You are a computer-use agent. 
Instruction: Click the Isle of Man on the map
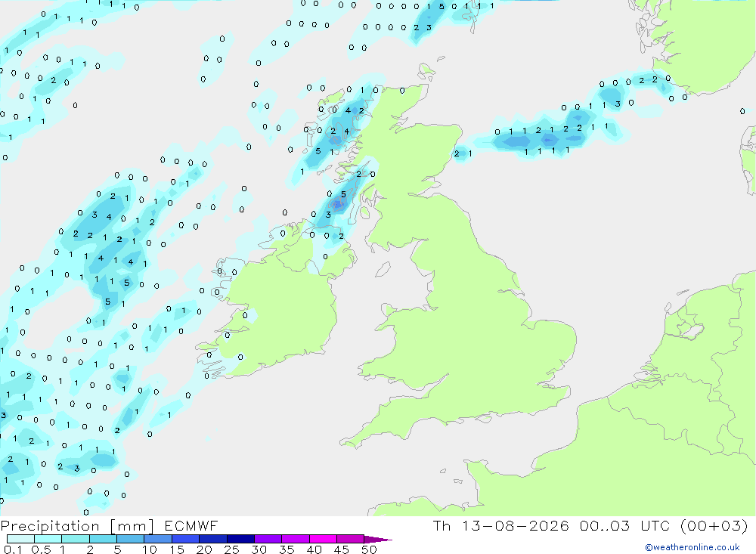383,270
